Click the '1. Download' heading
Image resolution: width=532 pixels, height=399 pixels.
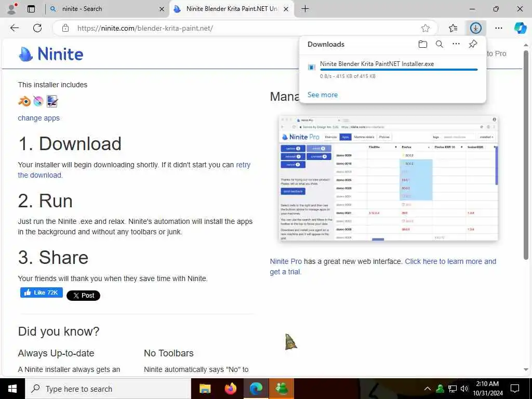[70, 143]
